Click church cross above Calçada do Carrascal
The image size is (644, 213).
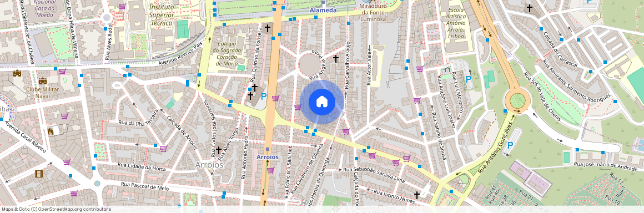coord(530,8)
